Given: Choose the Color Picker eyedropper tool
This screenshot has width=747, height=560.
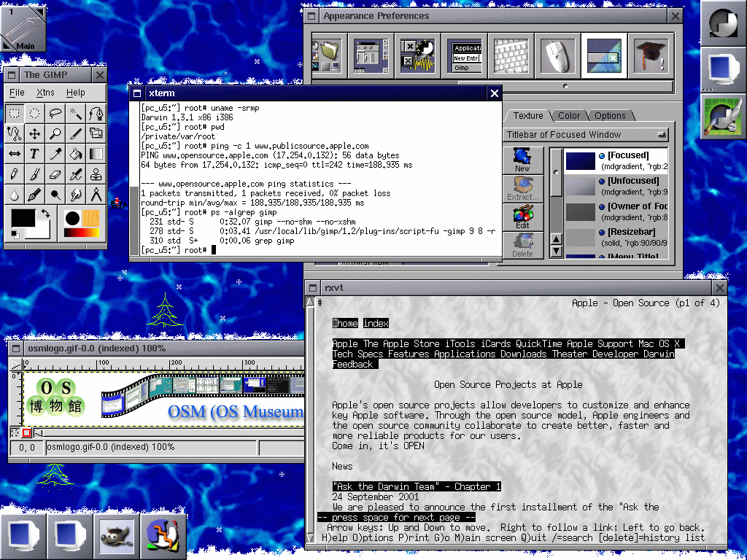Looking at the screenshot, I should 55,154.
